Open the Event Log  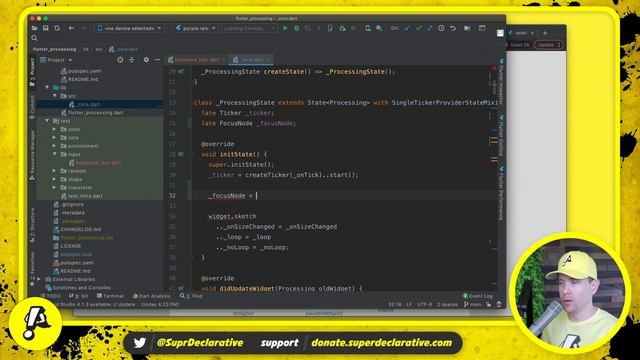(x=478, y=296)
